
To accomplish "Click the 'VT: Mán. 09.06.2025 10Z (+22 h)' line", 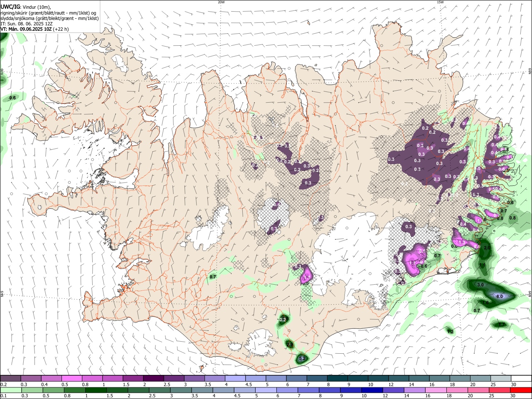I will pyautogui.click(x=34, y=29).
